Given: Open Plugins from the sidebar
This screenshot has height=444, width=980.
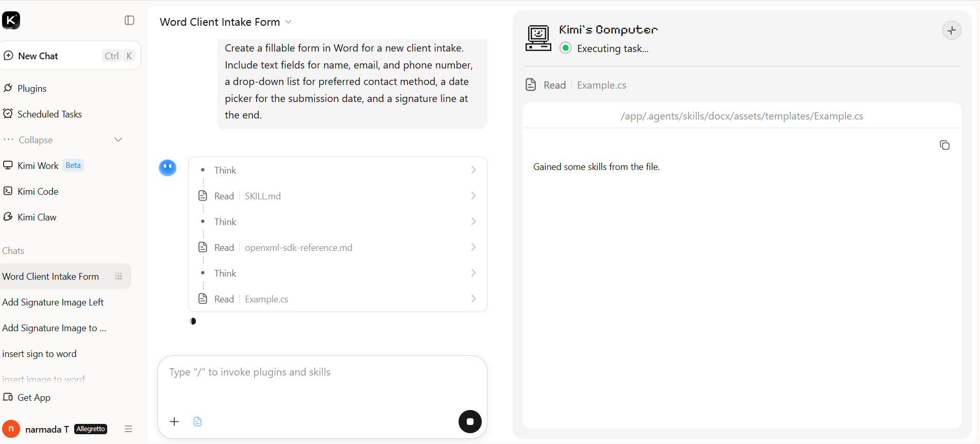Looking at the screenshot, I should 32,89.
